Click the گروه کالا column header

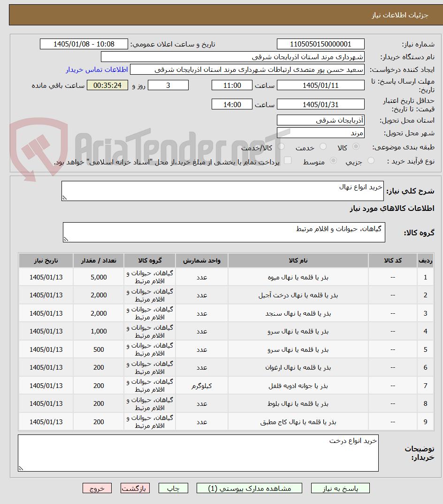pos(150,260)
